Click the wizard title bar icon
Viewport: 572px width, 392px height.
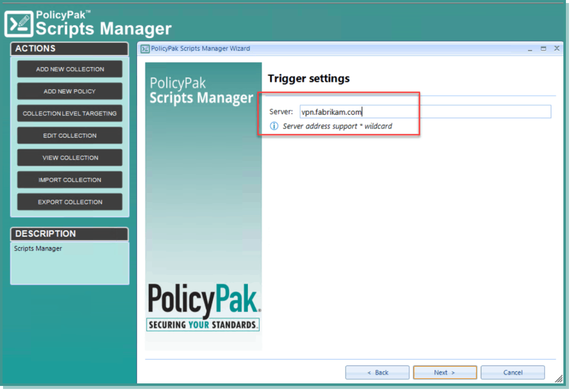[x=145, y=49]
